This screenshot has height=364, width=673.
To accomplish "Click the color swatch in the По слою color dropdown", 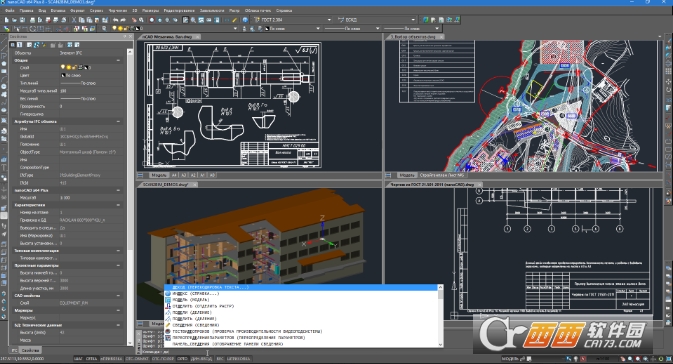I will point(266,29).
